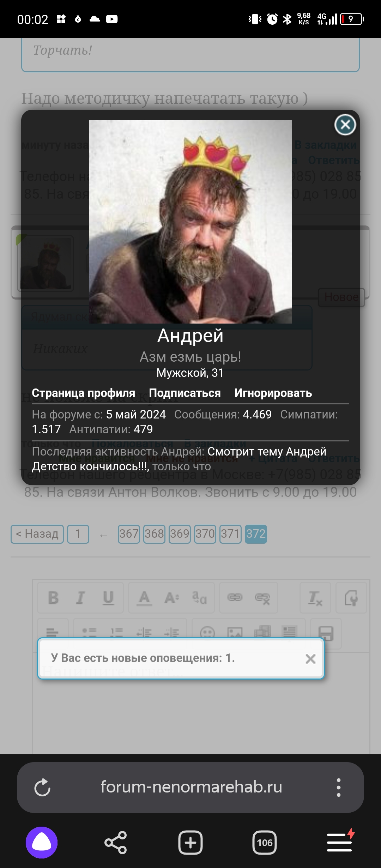Open the font family dropdown
This screenshot has width=381, height=868.
(x=200, y=598)
